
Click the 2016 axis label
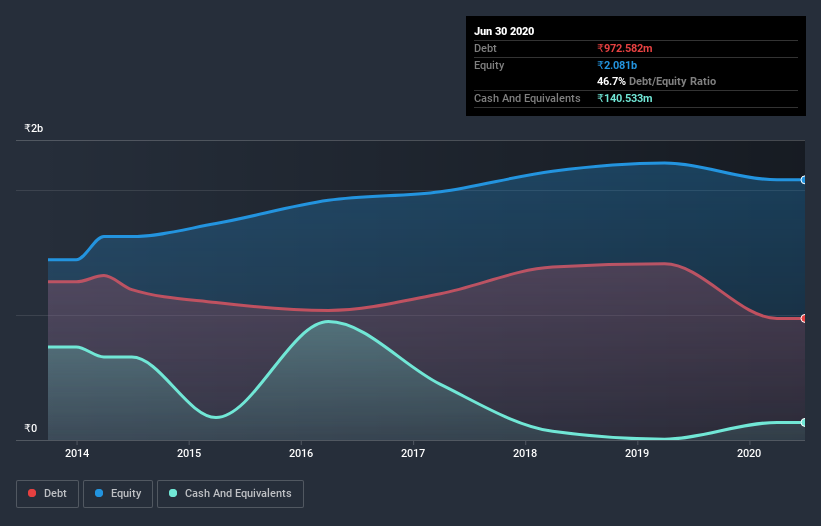(x=301, y=453)
